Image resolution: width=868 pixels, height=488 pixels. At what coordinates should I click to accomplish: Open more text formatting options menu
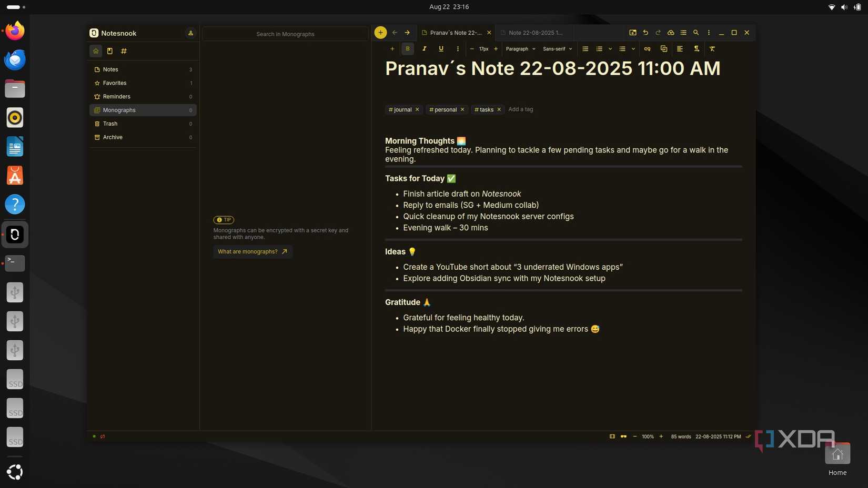(x=458, y=49)
